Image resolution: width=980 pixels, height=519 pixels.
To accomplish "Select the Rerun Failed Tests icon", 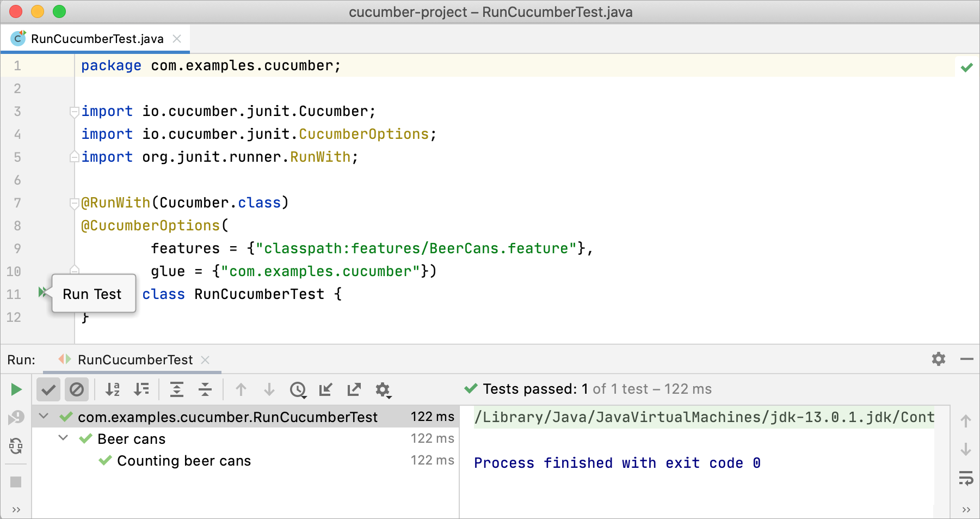I will point(16,417).
